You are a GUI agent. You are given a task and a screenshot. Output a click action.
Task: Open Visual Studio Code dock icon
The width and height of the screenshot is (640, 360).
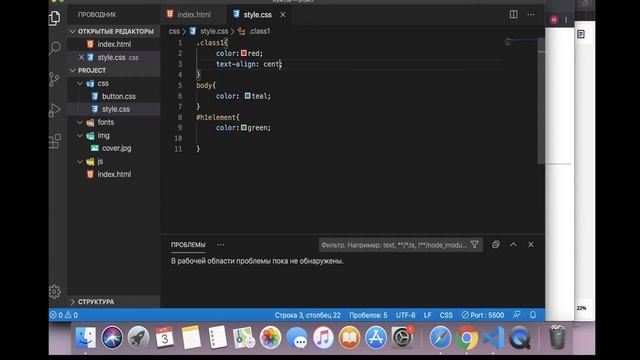point(493,338)
